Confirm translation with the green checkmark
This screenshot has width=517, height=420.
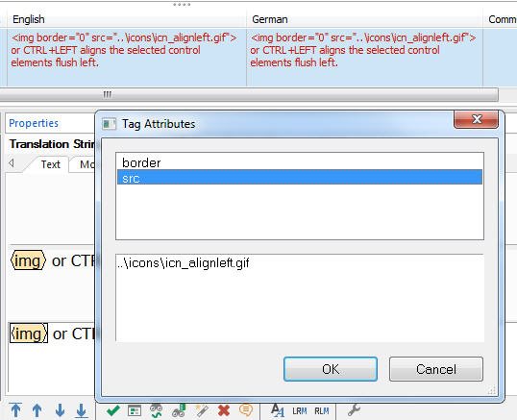click(113, 410)
